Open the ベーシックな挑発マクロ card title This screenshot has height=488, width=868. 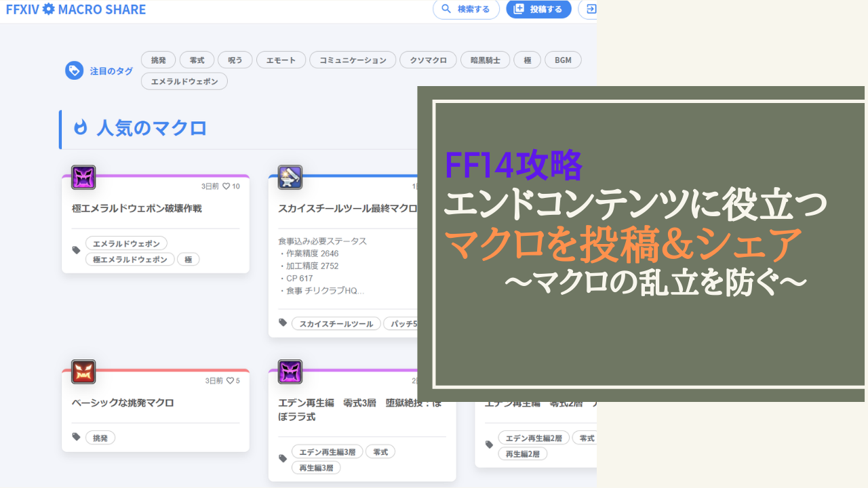tap(123, 403)
